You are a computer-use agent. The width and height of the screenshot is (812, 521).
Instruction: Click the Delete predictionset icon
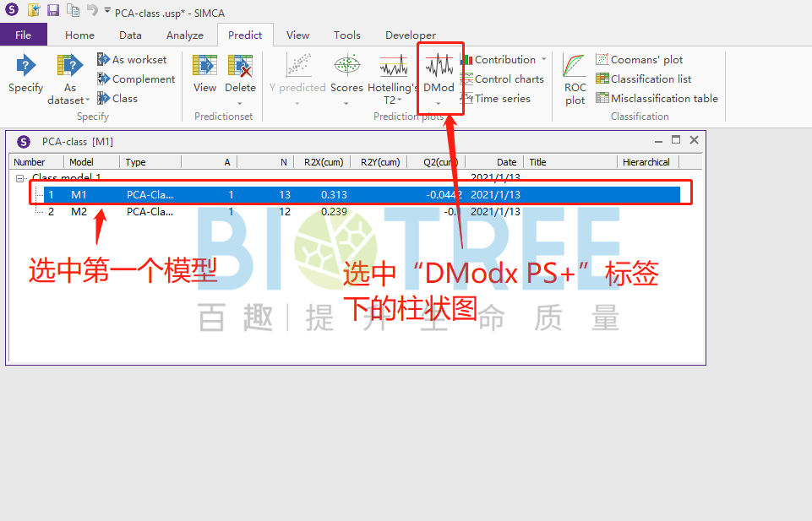click(x=240, y=76)
